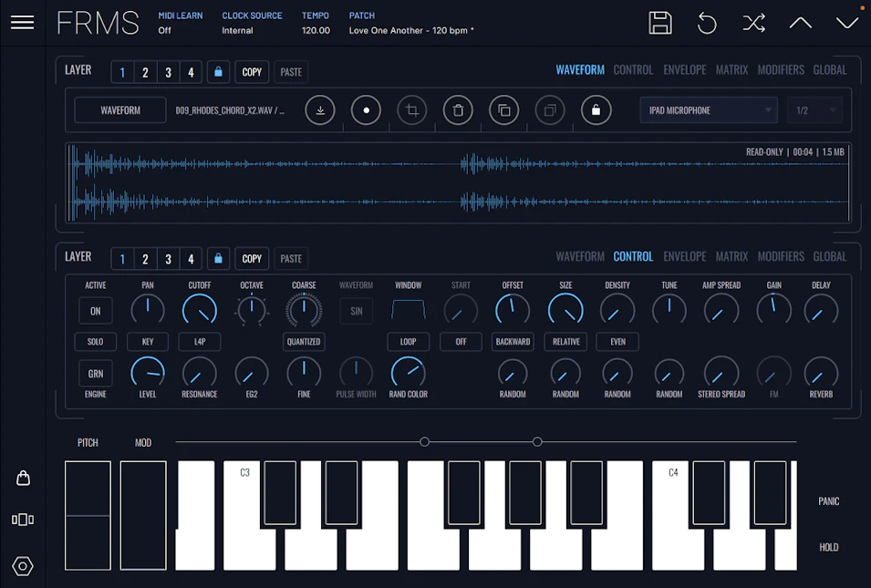
Task: Open the hamburger main menu
Action: tap(22, 23)
